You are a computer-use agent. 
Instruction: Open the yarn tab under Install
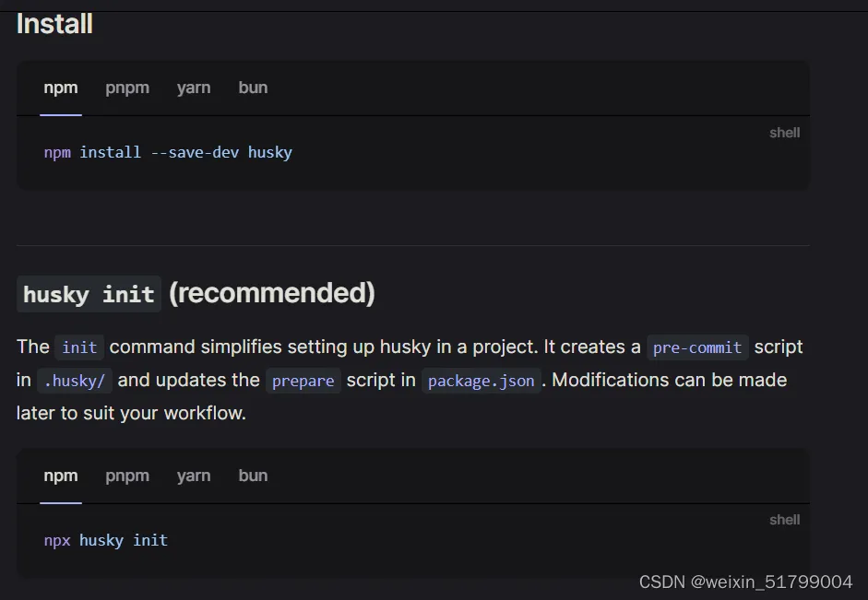point(194,88)
